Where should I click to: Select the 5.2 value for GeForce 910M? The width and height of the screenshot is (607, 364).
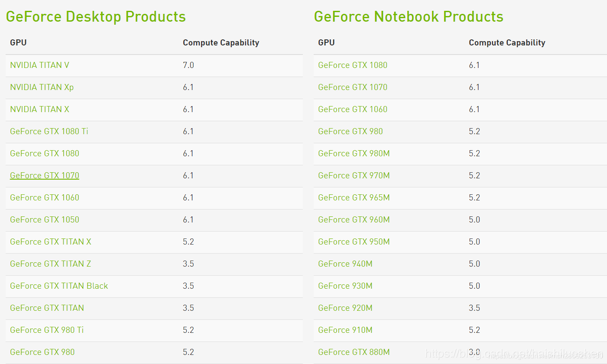474,330
